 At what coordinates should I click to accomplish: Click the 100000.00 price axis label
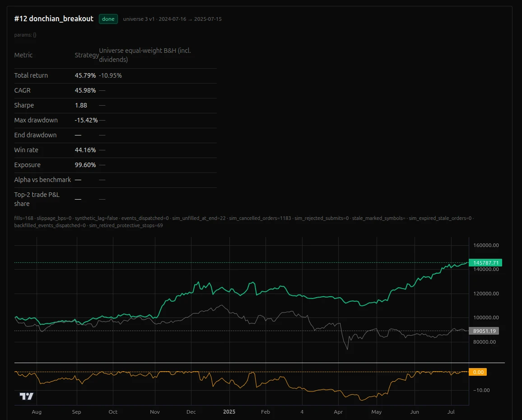(486, 318)
